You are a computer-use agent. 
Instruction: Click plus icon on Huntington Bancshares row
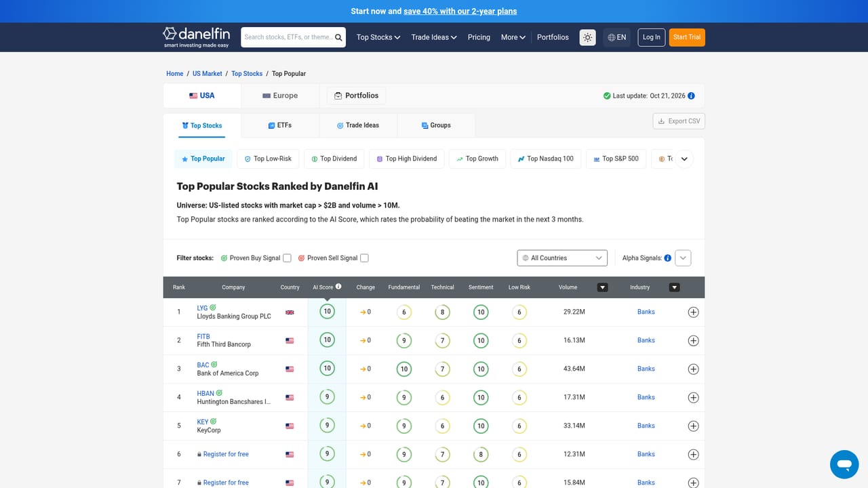pos(693,398)
